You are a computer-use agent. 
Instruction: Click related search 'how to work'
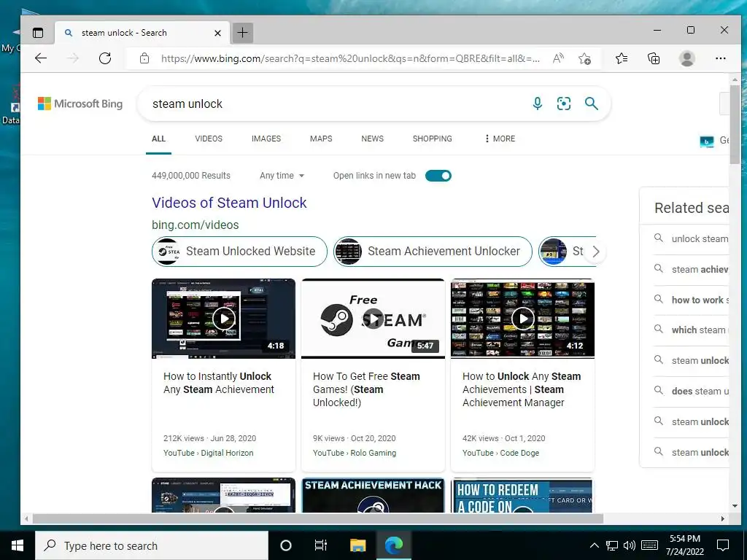(x=691, y=300)
